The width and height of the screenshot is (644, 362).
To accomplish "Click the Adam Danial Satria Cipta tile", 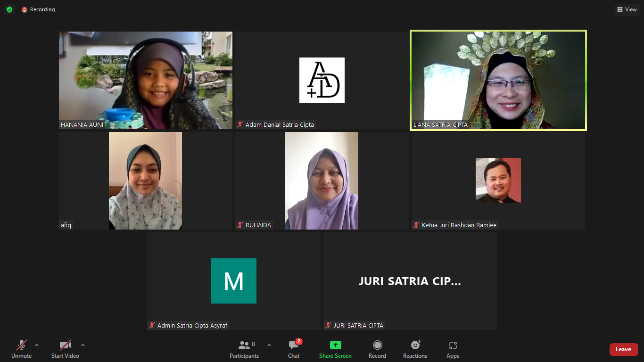I will coord(322,80).
